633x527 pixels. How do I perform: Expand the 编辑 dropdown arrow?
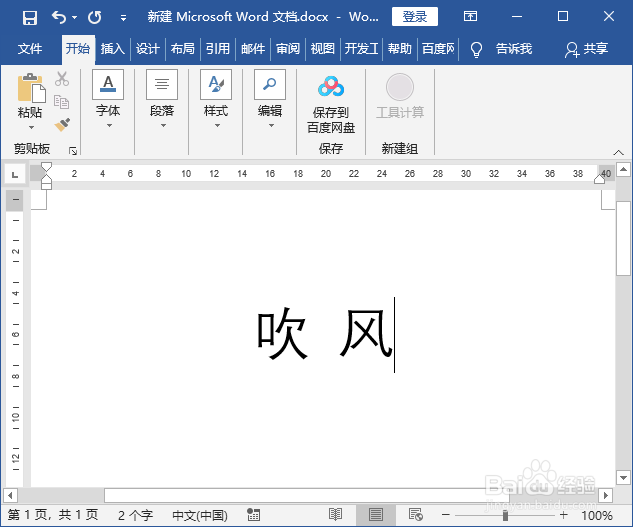click(271, 126)
